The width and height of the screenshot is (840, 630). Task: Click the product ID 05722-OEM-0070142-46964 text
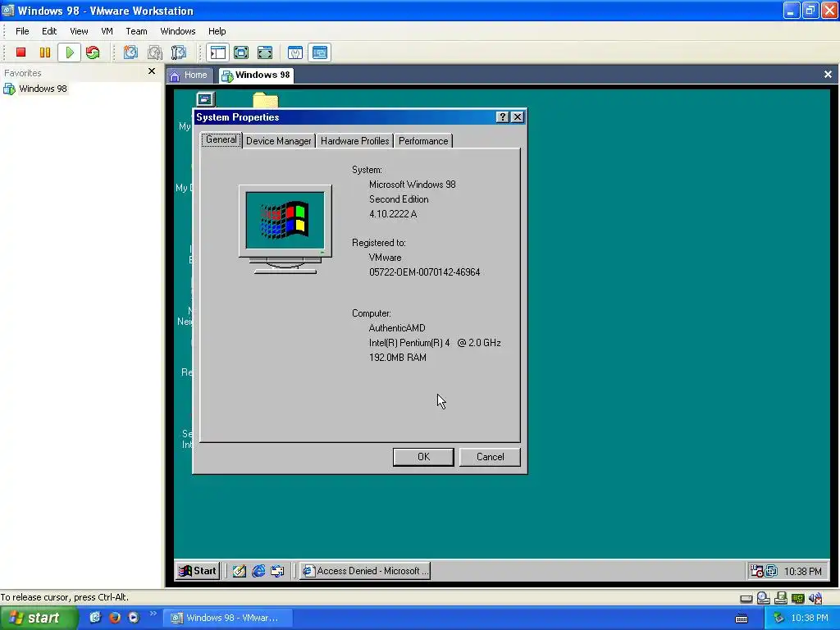pos(424,272)
